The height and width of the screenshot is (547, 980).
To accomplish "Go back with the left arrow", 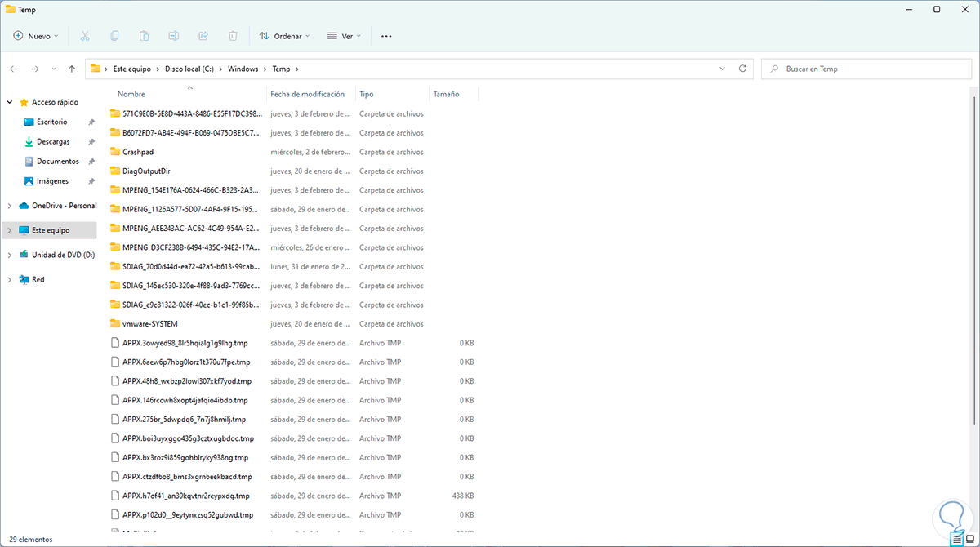I will [14, 69].
